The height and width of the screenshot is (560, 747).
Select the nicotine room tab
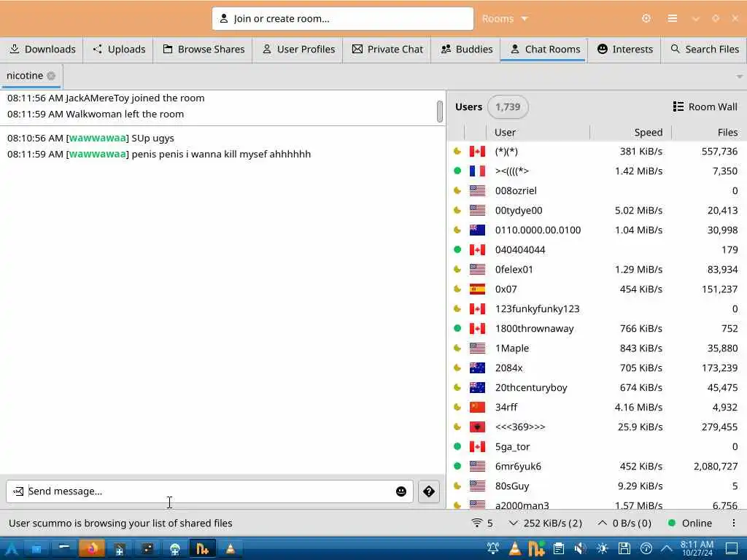pos(25,76)
